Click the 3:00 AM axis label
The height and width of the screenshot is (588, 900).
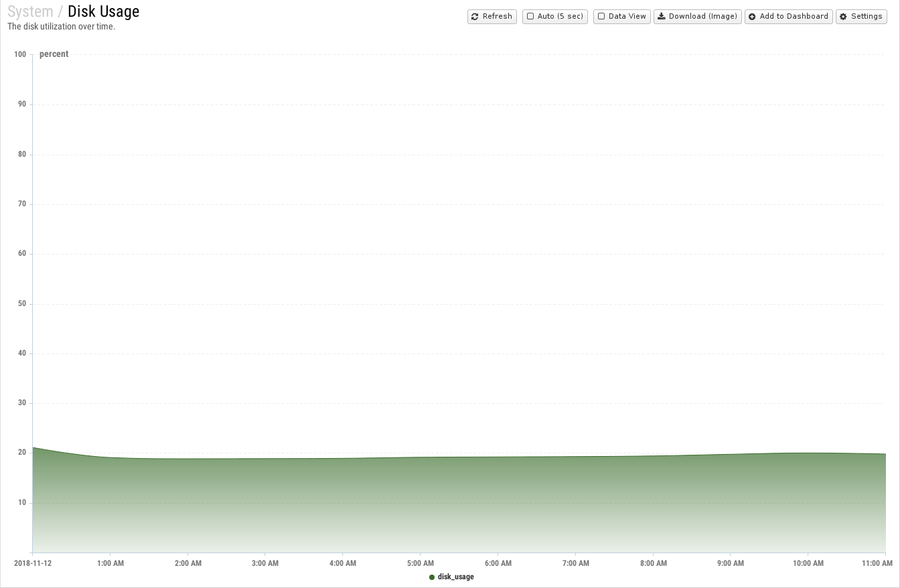point(265,563)
